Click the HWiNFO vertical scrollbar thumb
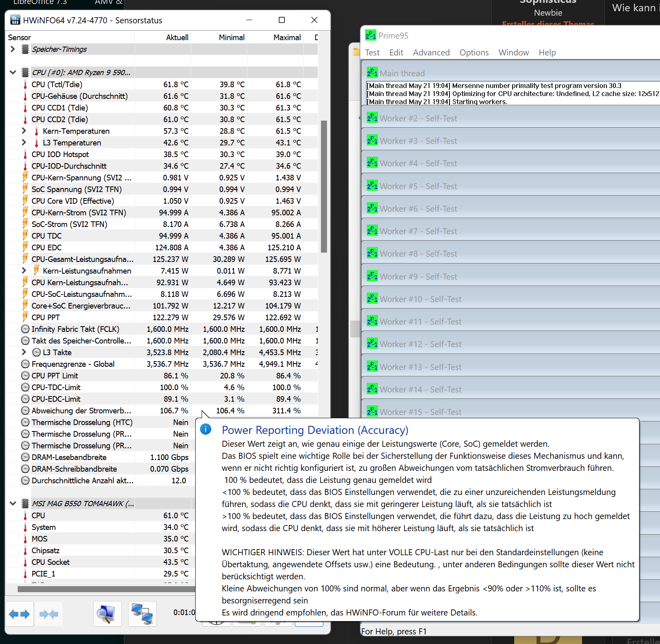Viewport: 660px width, 644px height. point(324,186)
